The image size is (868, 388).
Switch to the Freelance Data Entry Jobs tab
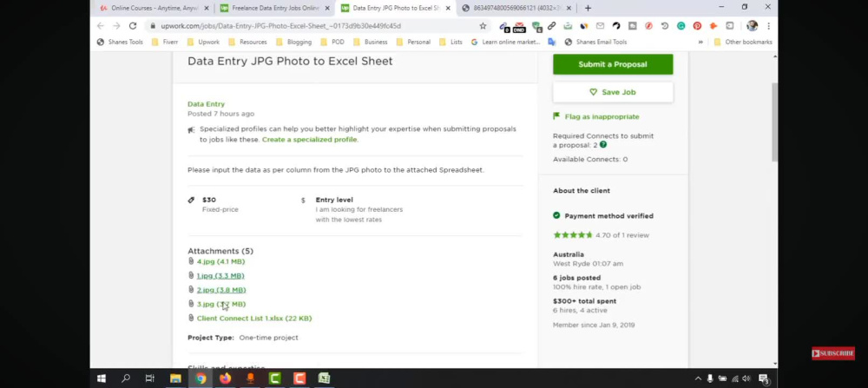point(275,8)
